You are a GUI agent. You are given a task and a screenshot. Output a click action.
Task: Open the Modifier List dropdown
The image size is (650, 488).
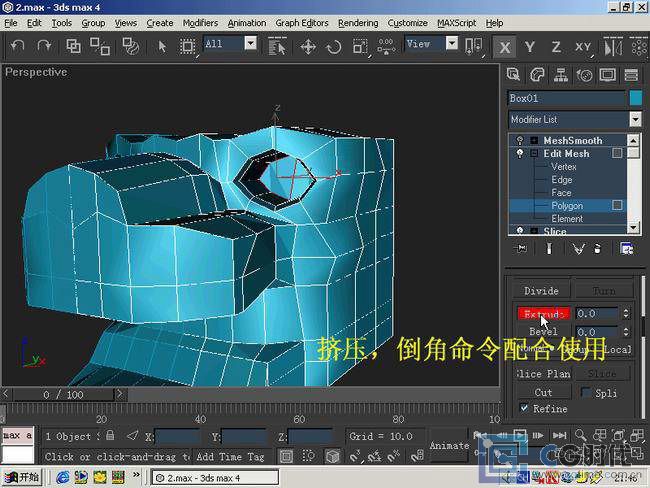pos(635,119)
